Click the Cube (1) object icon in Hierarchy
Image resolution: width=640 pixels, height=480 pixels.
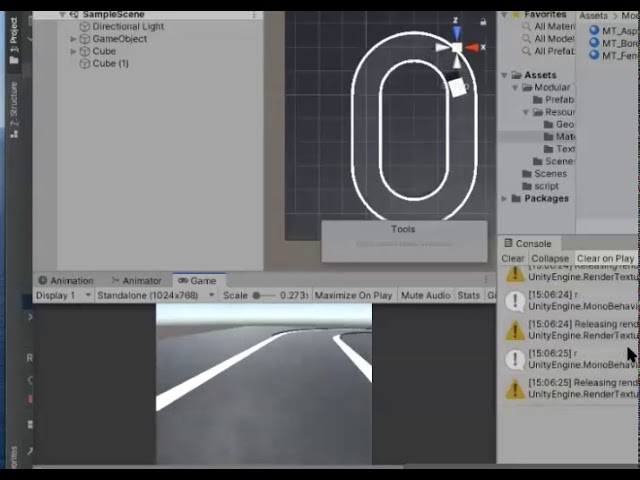(x=85, y=63)
